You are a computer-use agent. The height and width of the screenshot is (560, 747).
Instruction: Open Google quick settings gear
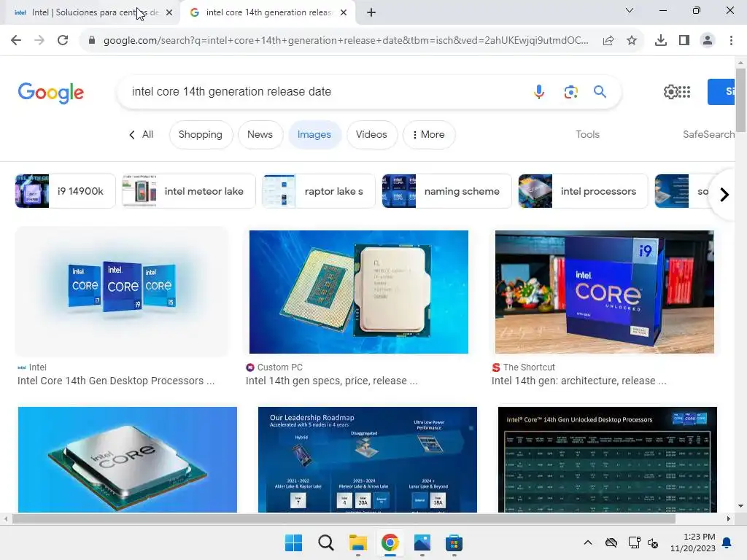click(x=670, y=92)
